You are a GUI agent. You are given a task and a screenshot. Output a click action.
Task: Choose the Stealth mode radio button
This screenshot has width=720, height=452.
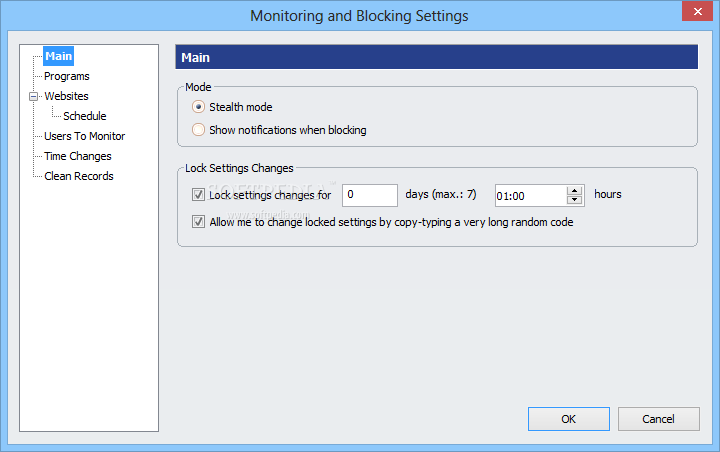click(198, 107)
